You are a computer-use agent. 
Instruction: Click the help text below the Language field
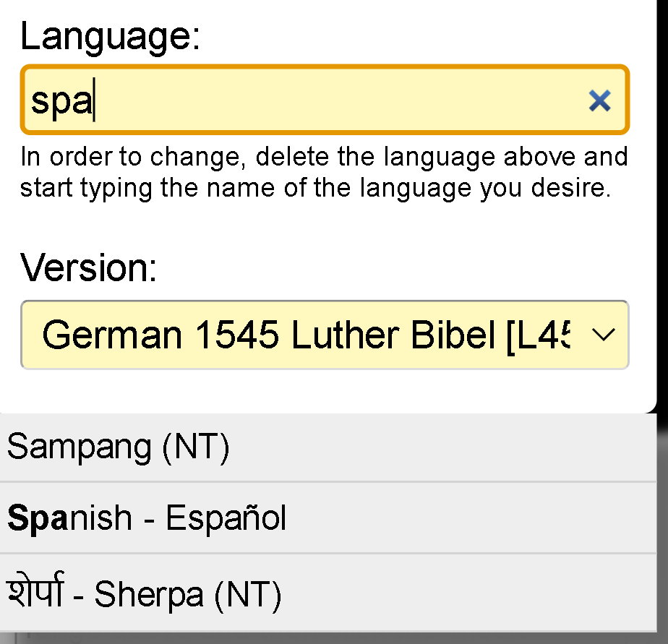pyautogui.click(x=324, y=172)
